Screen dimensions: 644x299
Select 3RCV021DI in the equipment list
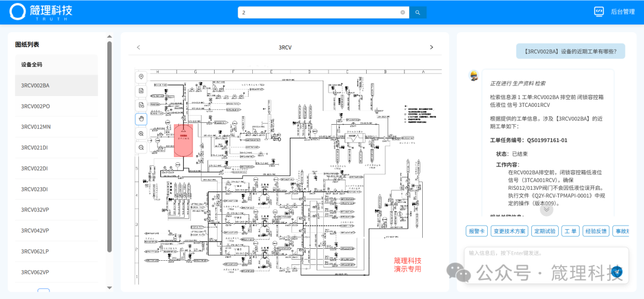[35, 147]
